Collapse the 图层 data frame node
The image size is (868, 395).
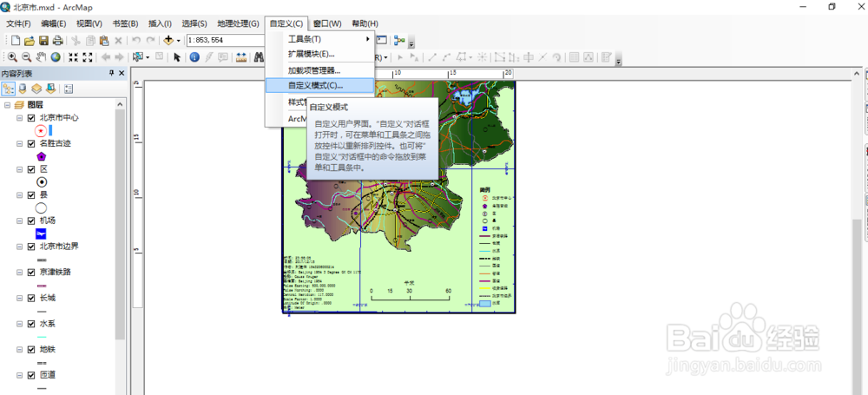point(7,105)
